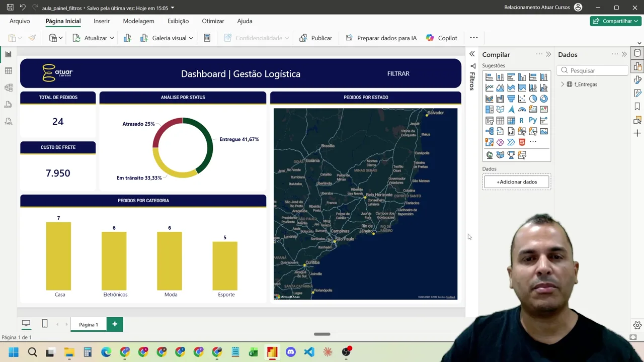Select the donut chart visual icon
Image resolution: width=644 pixels, height=362 pixels.
(544, 99)
